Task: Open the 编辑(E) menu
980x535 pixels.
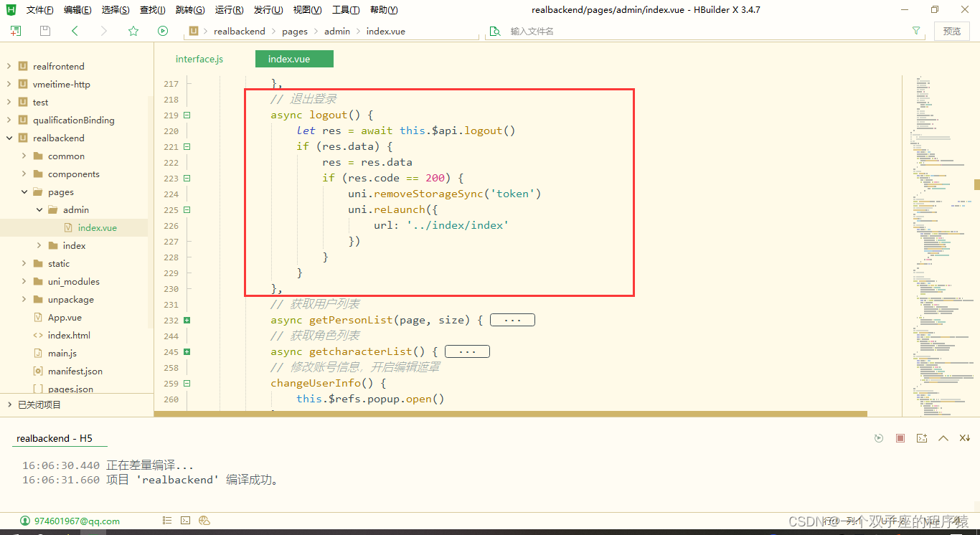Action: pos(77,10)
